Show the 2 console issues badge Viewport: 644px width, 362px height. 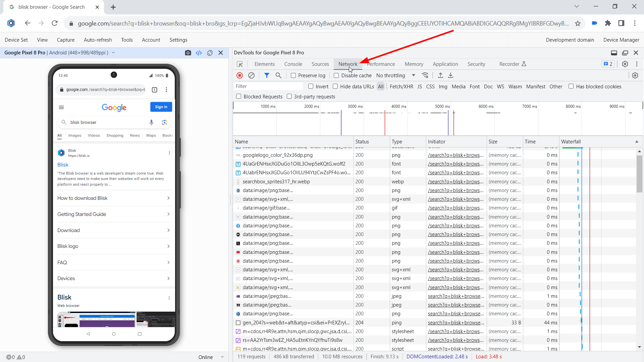tap(608, 64)
